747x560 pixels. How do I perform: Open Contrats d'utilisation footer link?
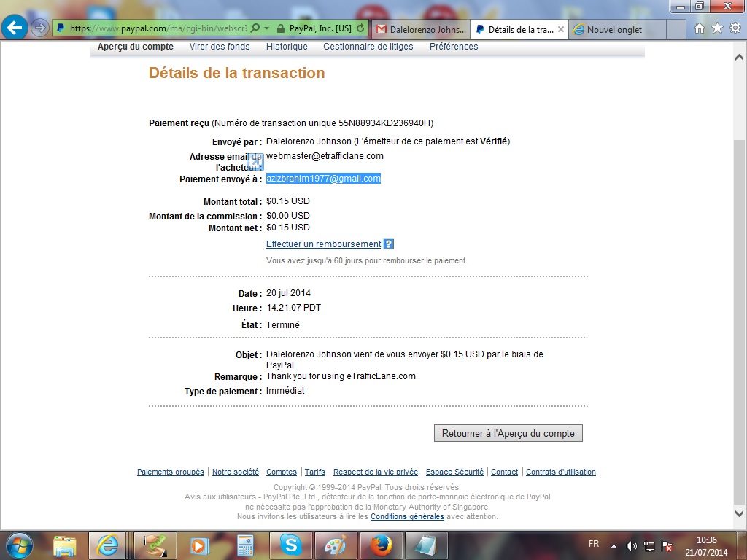(x=561, y=472)
